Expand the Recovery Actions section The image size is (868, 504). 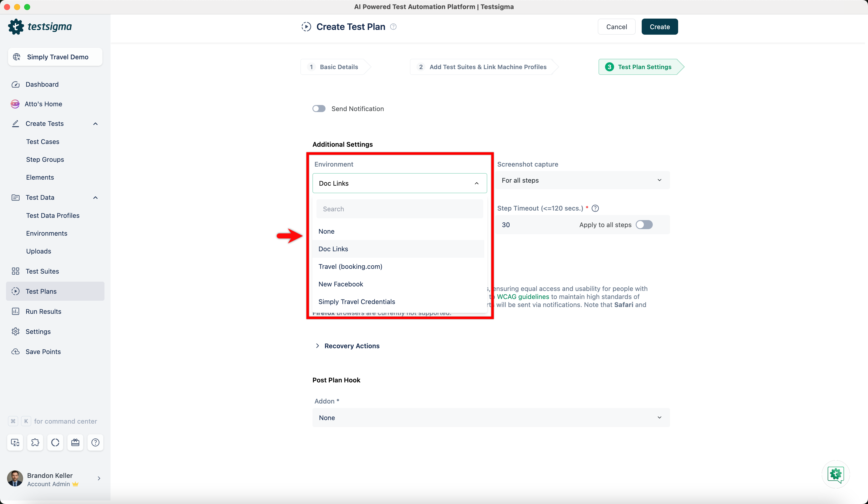pos(352,345)
